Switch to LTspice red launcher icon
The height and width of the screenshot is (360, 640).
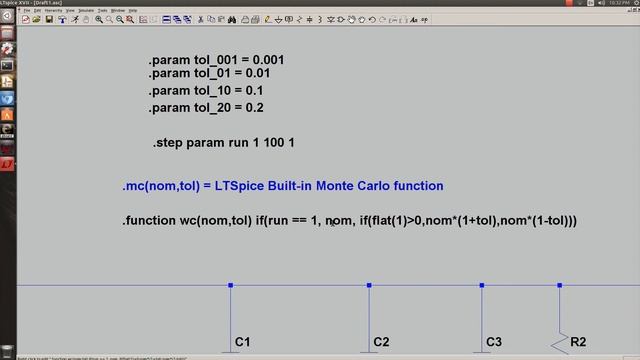(7, 164)
